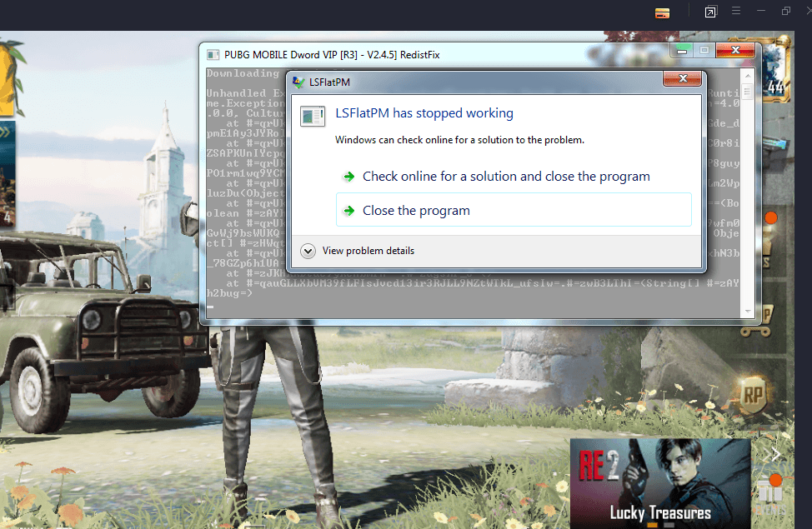Click the yellow double-chevron on left edge

5,132
